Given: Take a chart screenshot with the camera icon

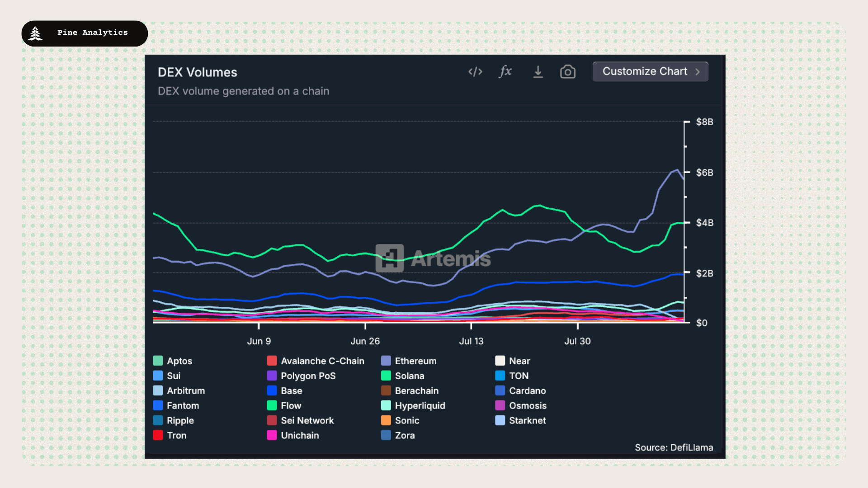Looking at the screenshot, I should [568, 72].
